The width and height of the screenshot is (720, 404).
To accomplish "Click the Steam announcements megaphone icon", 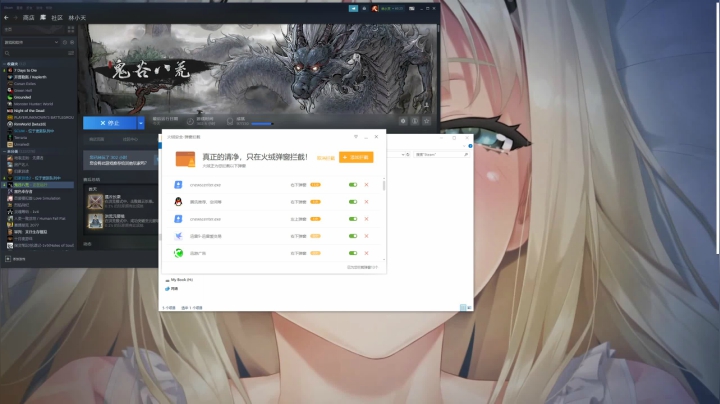I will pos(353,8).
